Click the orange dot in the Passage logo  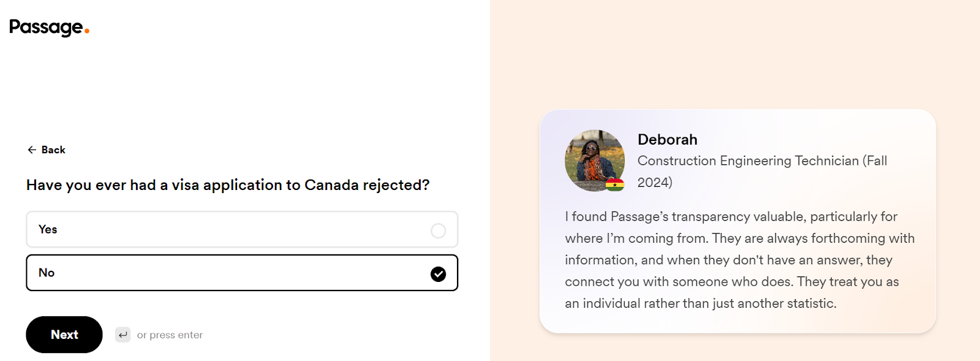[x=87, y=31]
